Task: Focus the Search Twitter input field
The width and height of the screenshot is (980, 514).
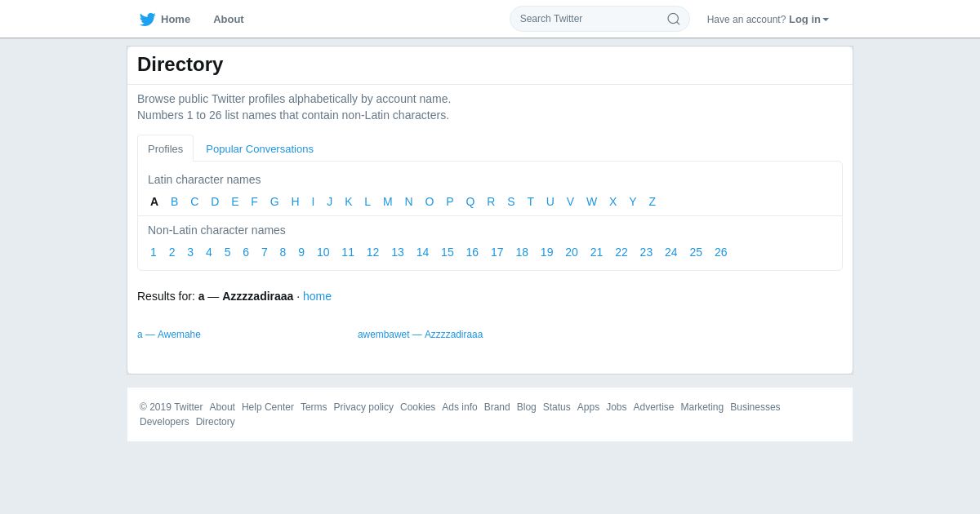Action: pyautogui.click(x=599, y=19)
